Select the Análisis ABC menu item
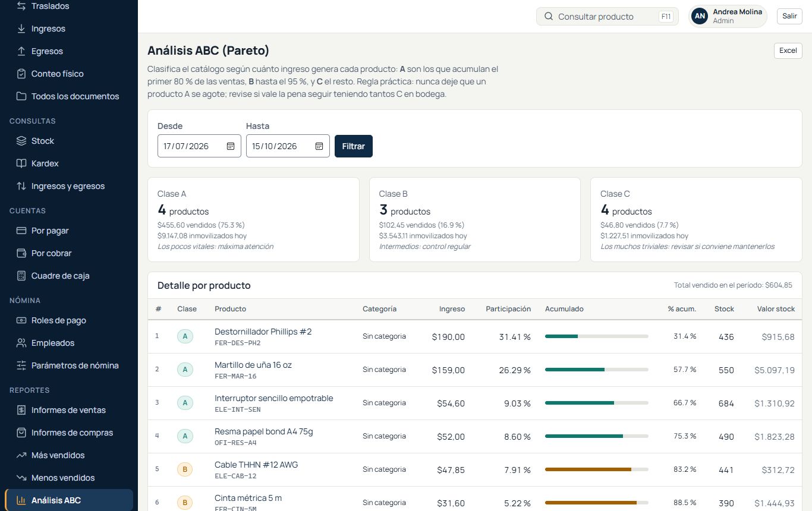 [x=69, y=500]
